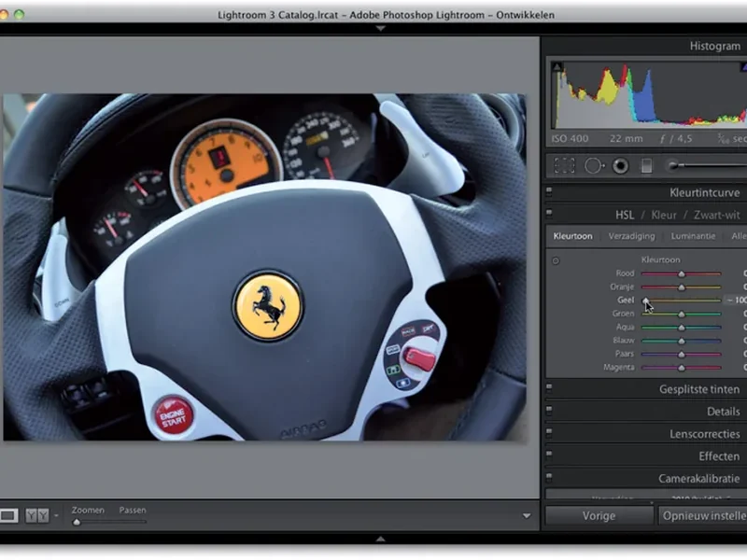The height and width of the screenshot is (560, 747).
Task: Click the Groen hue slider
Action: pyautogui.click(x=681, y=314)
